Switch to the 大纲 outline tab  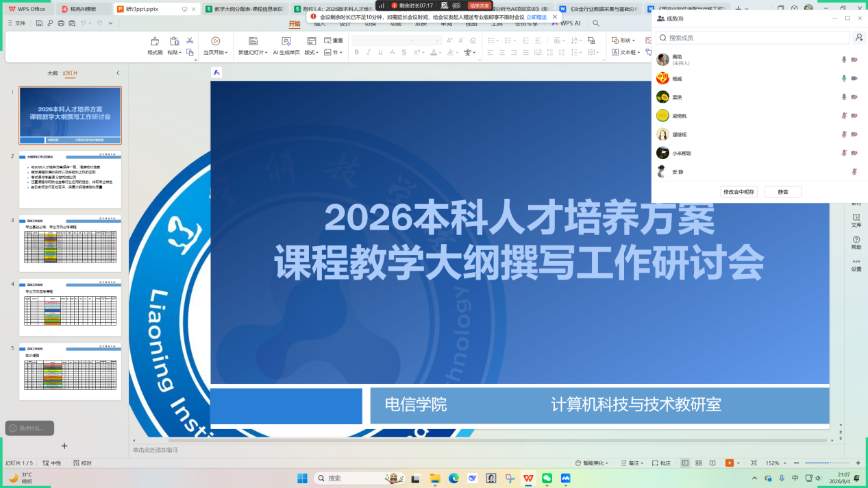point(52,73)
